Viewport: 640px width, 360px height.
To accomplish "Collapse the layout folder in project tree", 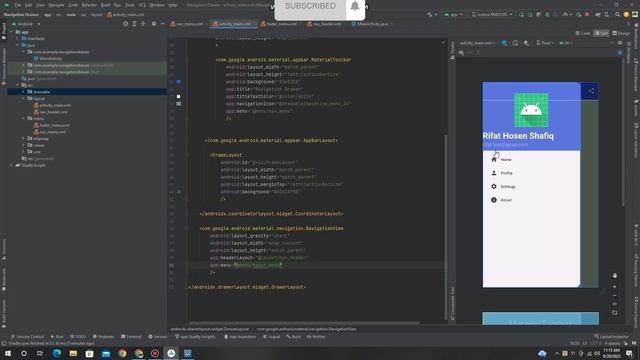I will click(23, 98).
